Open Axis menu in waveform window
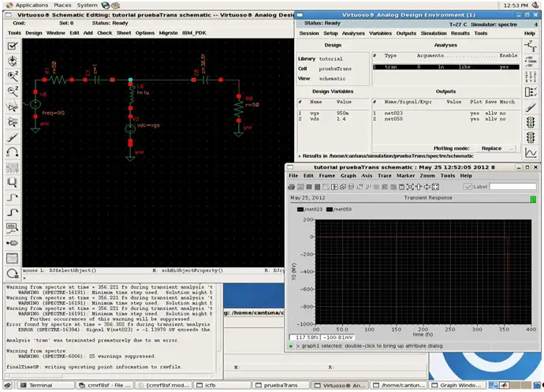The image size is (544, 392). coord(367,176)
